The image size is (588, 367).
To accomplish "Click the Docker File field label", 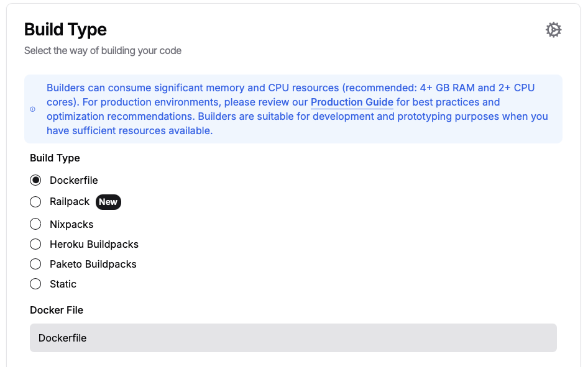I will 57,310.
